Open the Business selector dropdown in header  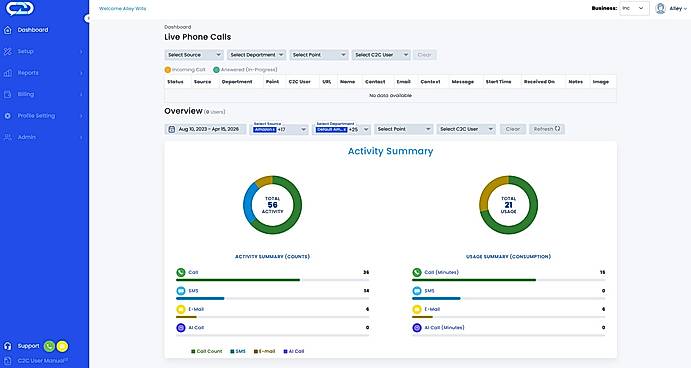click(634, 8)
